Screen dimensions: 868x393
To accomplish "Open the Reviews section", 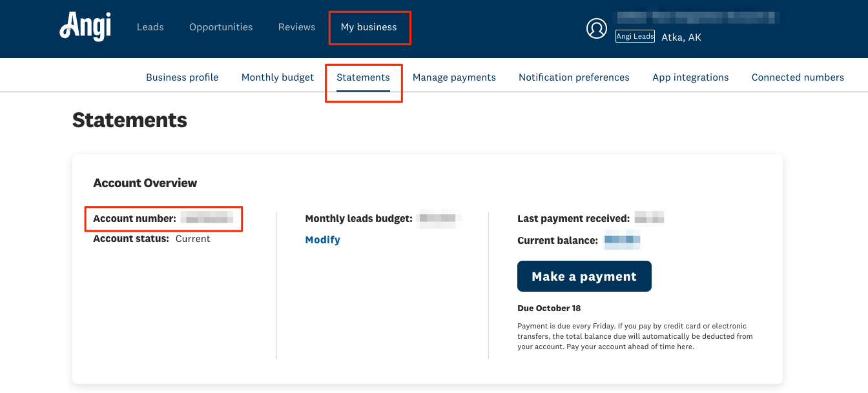I will point(297,27).
